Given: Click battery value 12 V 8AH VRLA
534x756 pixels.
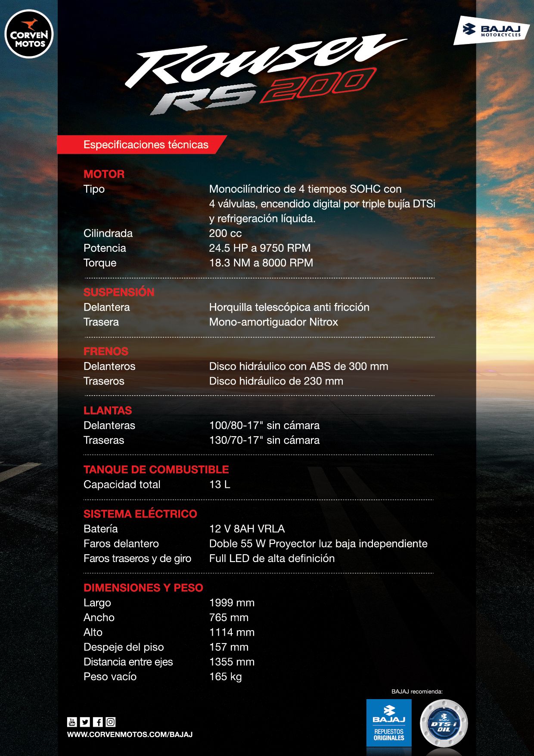Looking at the screenshot, I should (247, 529).
